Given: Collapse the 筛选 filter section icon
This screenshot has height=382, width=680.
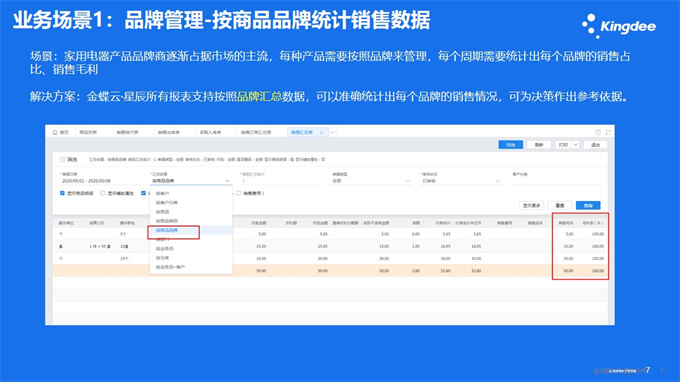Looking at the screenshot, I should 62,159.
